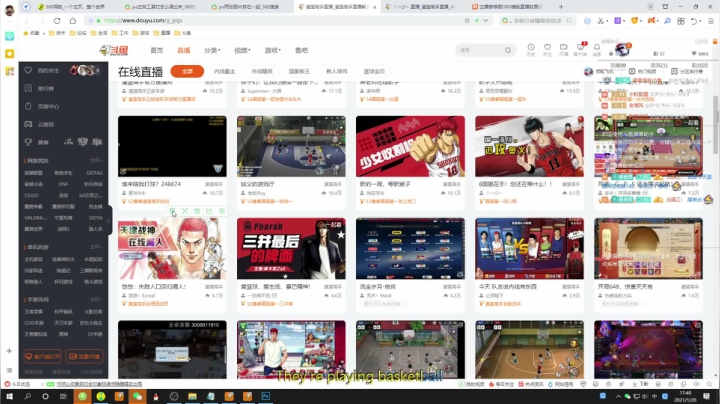Open the black stream thumbnail titled 248674
The image size is (720, 404).
(172, 146)
